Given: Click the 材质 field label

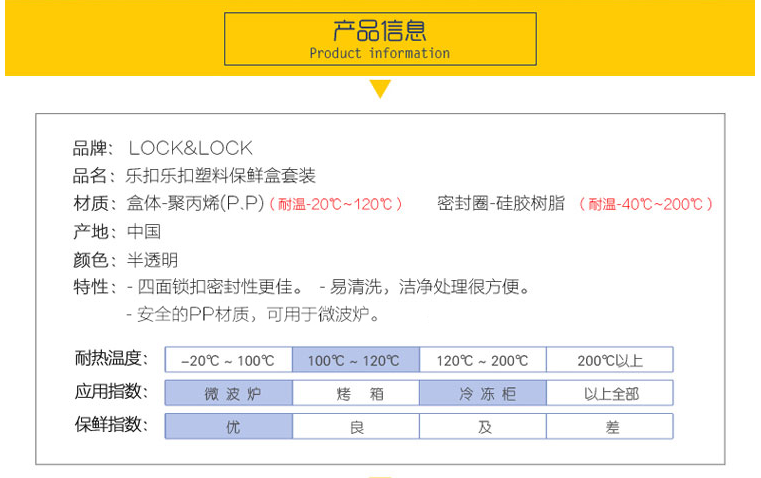Looking at the screenshot, I should 94,203.
